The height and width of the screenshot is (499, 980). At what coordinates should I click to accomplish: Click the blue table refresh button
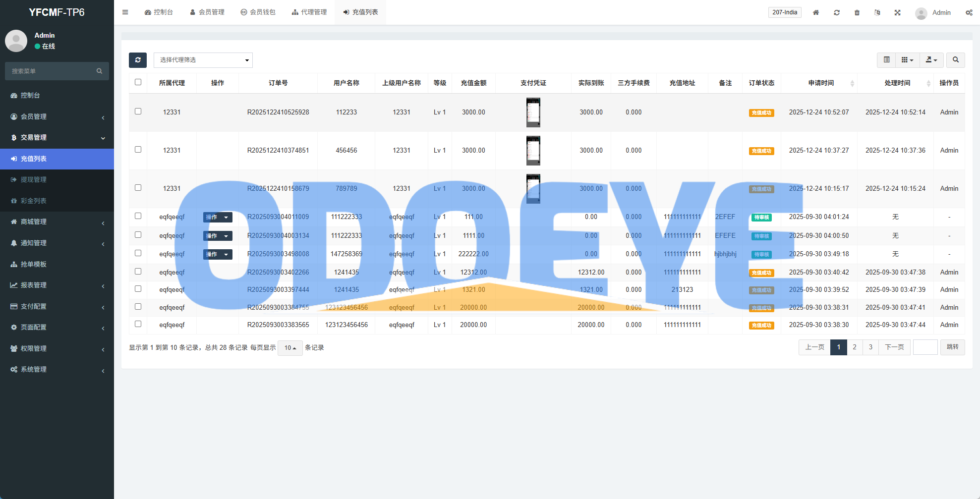coord(138,60)
